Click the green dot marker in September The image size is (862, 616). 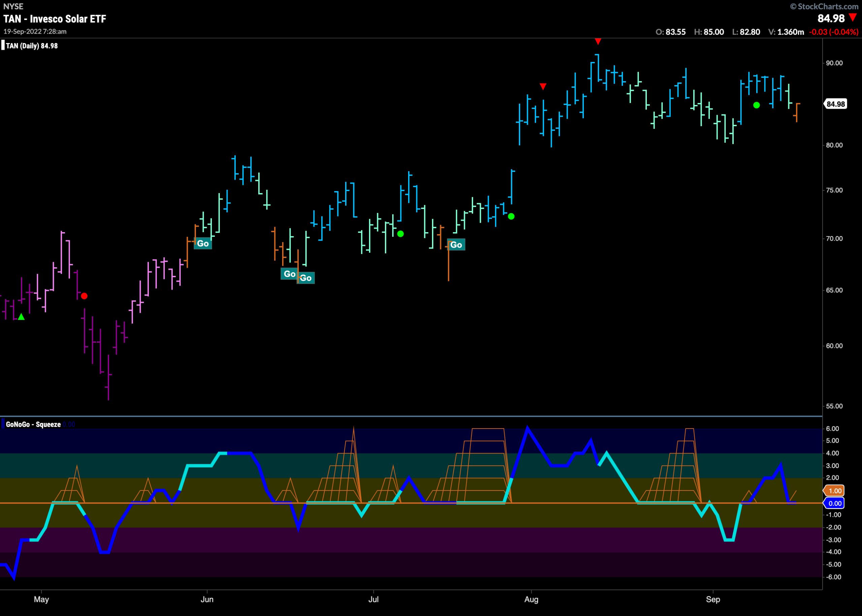[x=757, y=105]
